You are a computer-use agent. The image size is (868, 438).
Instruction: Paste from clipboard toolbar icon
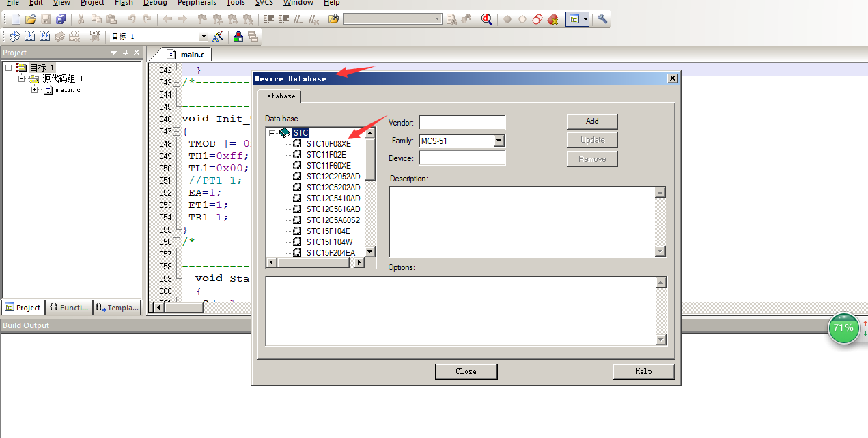tap(111, 19)
